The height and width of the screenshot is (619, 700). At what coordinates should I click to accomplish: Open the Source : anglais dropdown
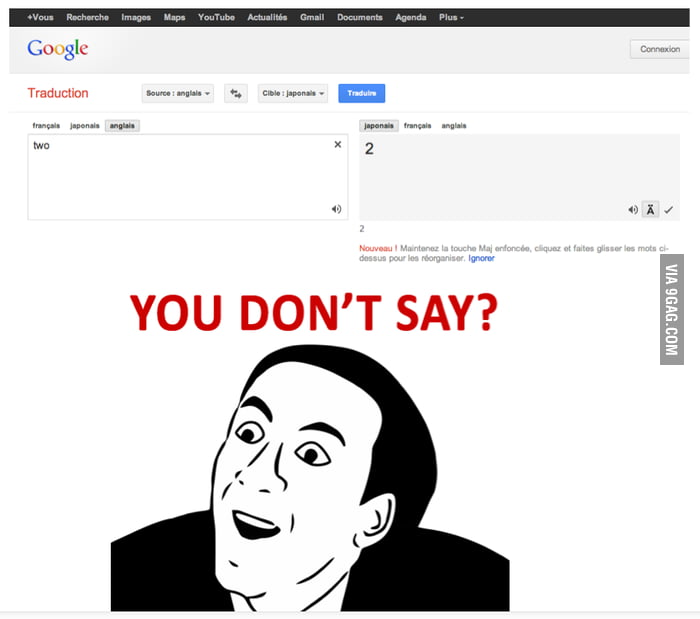[179, 93]
